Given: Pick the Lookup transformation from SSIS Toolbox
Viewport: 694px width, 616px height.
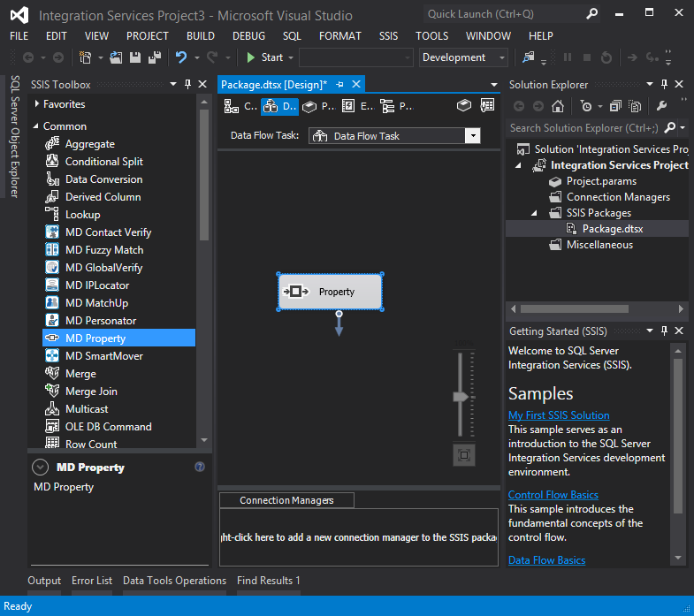Looking at the screenshot, I should click(x=82, y=215).
